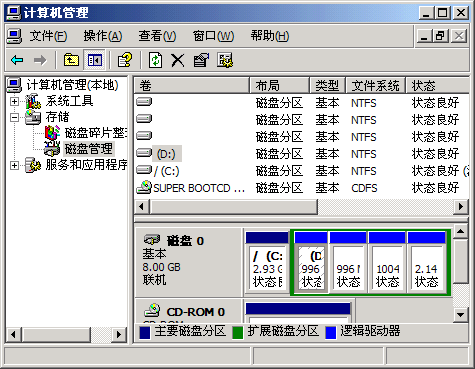
Task: Open the help icon in toolbar
Action: pyautogui.click(x=125, y=60)
